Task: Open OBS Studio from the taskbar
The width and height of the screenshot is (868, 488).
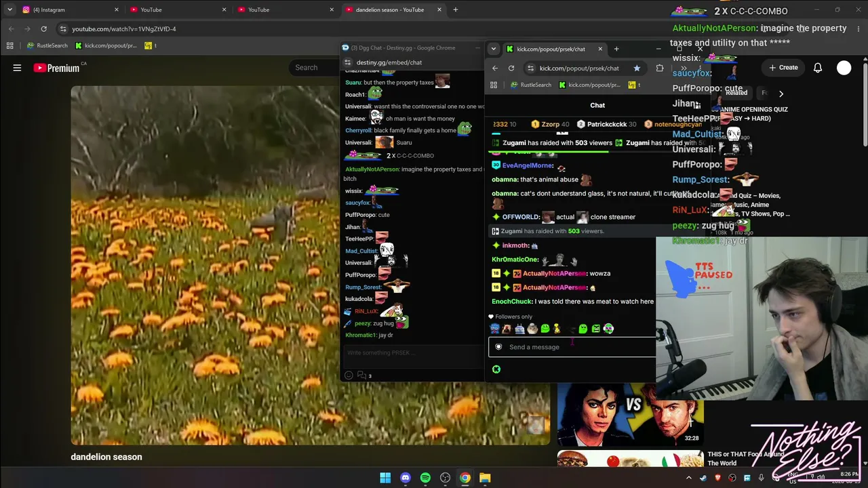Action: point(445,478)
